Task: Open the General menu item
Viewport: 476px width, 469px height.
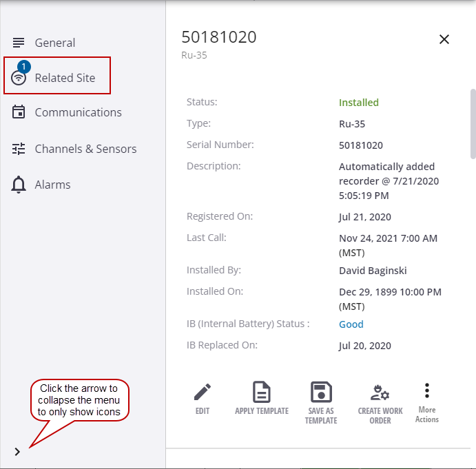Action: click(55, 43)
